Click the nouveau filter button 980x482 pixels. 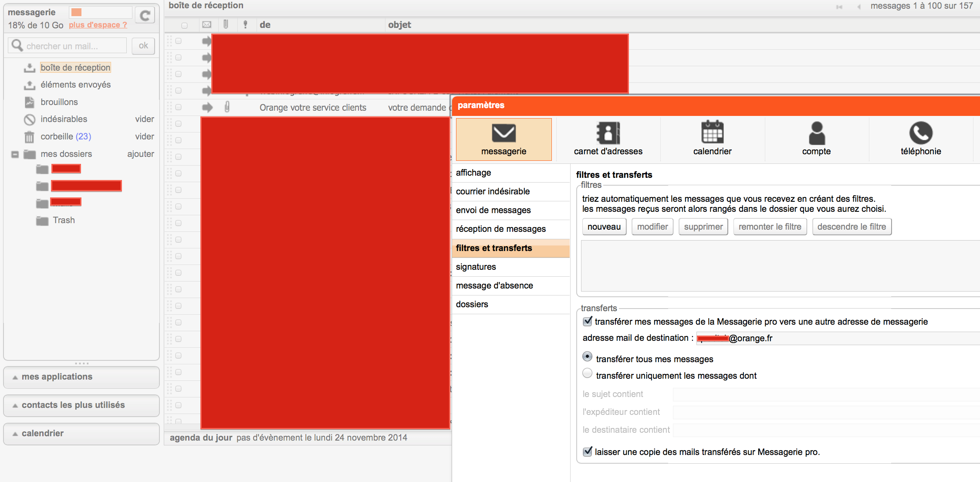point(604,227)
